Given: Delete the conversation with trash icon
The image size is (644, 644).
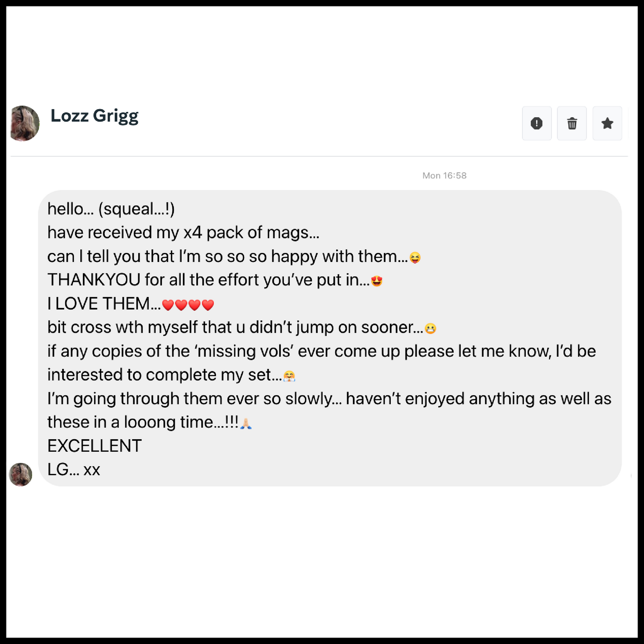Looking at the screenshot, I should pyautogui.click(x=572, y=124).
